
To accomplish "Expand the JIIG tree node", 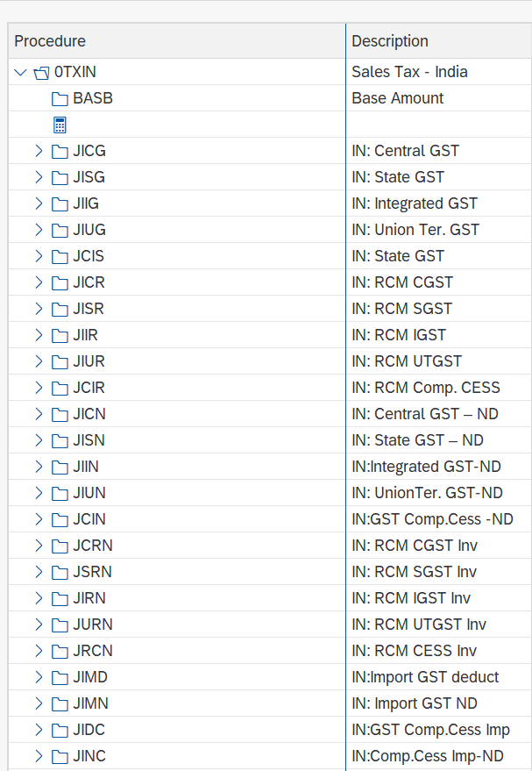I will tap(39, 203).
